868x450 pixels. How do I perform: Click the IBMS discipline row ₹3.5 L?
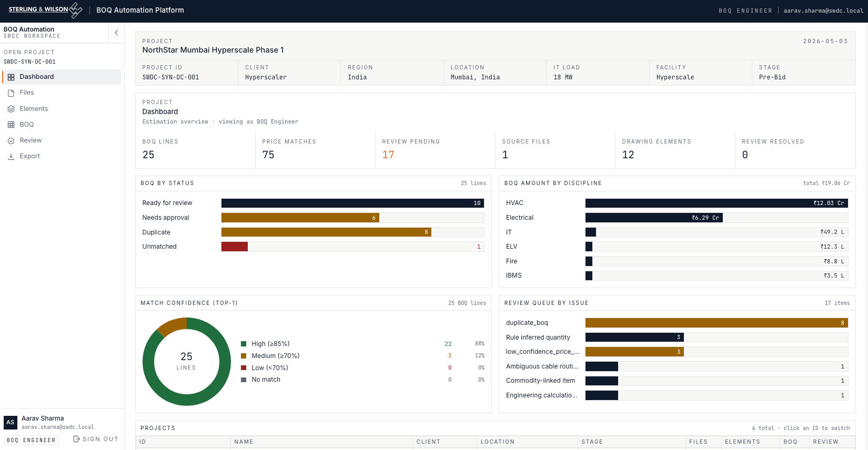[677, 275]
